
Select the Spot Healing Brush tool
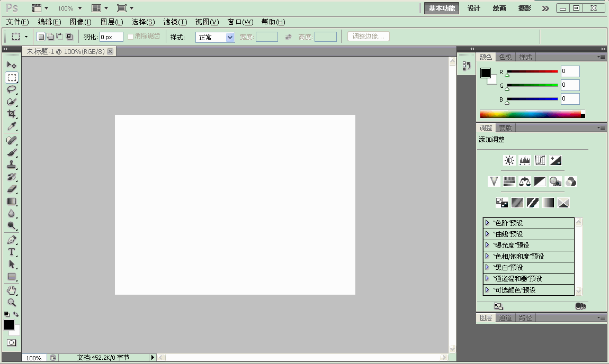(x=12, y=140)
